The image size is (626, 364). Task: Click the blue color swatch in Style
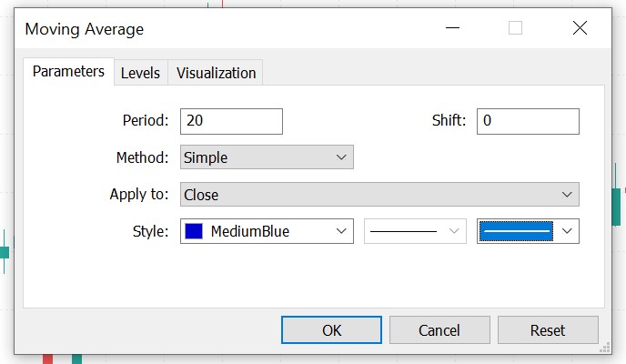coord(194,231)
